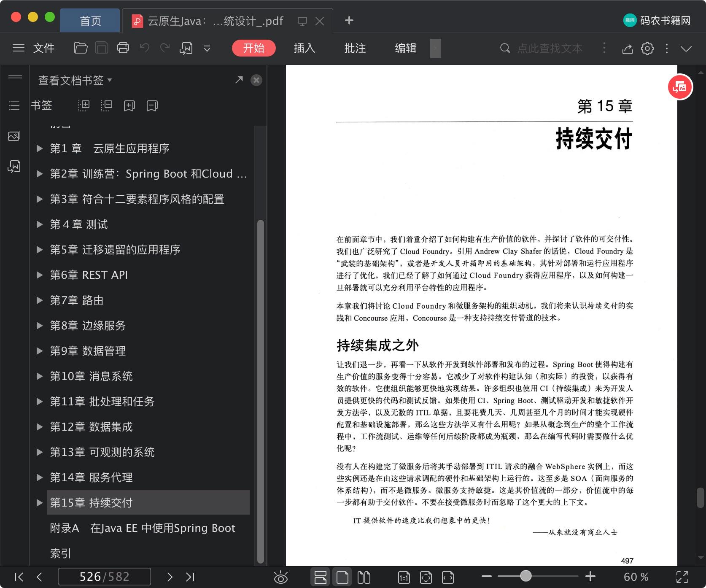Click the zoom slider handle

click(x=525, y=576)
